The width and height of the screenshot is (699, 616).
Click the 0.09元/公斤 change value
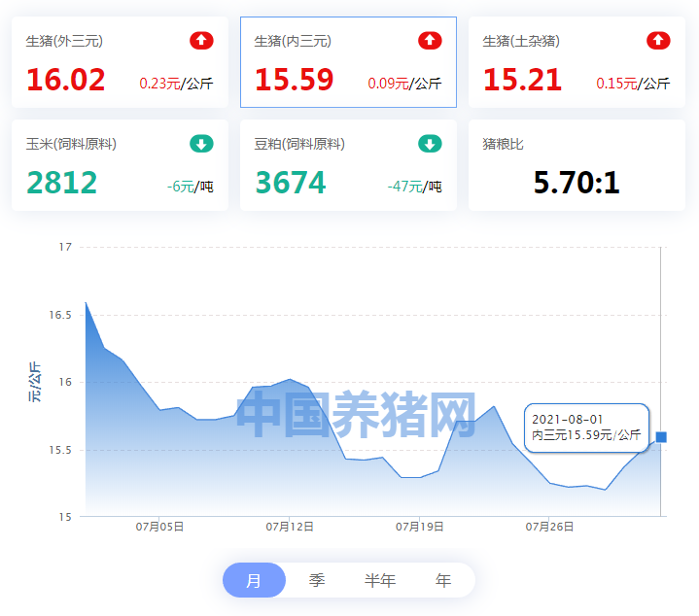(x=404, y=84)
